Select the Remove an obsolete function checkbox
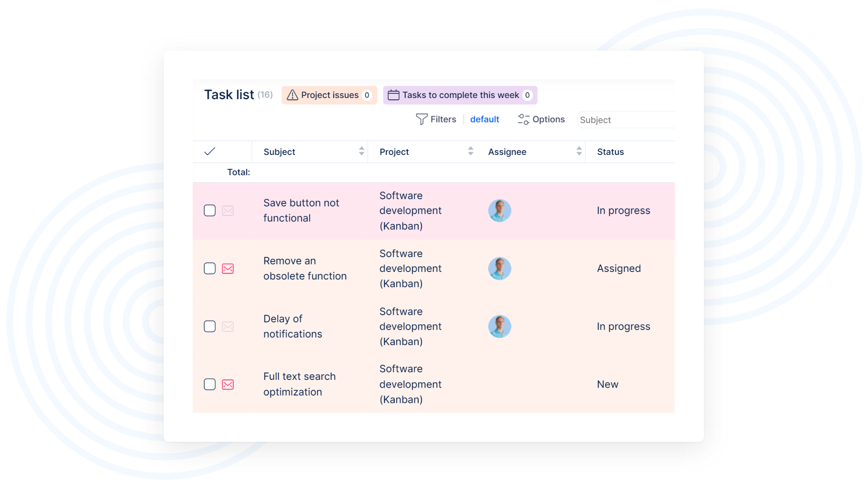Viewport: 868px width, 486px height. click(x=210, y=269)
